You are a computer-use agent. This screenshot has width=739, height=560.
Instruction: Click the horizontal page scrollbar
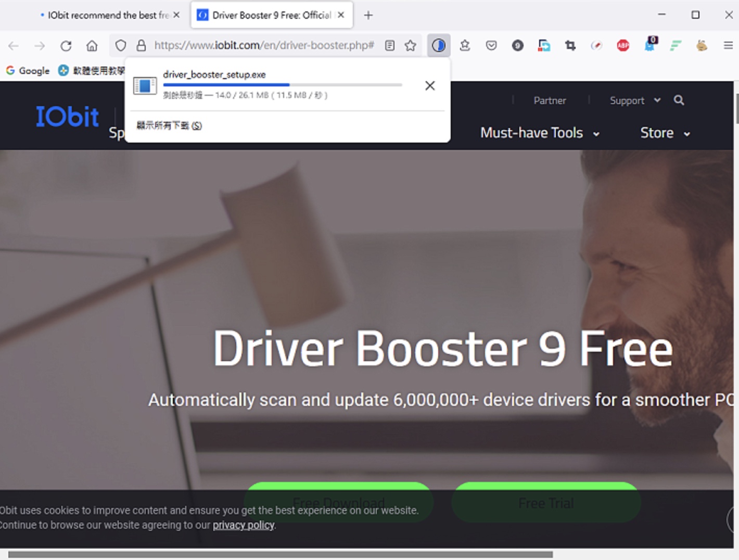[x=281, y=554]
